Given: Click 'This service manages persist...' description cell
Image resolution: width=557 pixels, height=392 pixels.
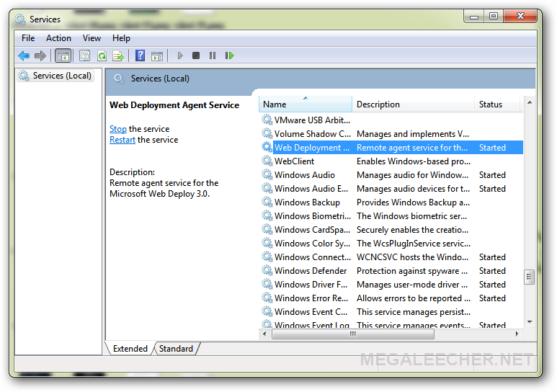Looking at the screenshot, I should coord(414,312).
